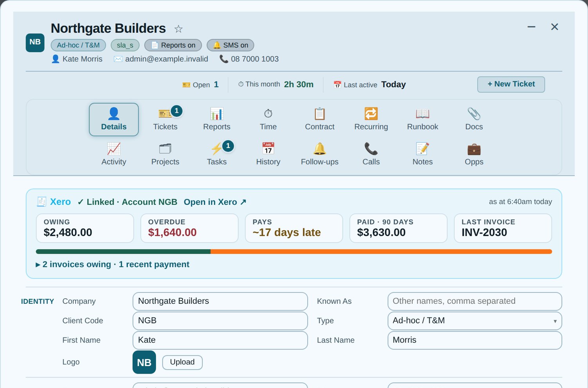Click the Upload logo button
The image size is (588, 388).
pos(182,362)
